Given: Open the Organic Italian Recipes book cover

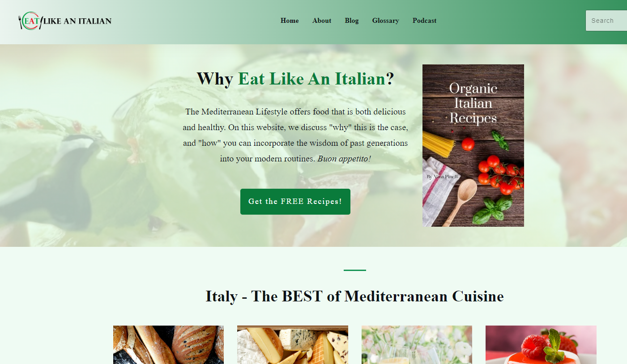Looking at the screenshot, I should (x=473, y=145).
